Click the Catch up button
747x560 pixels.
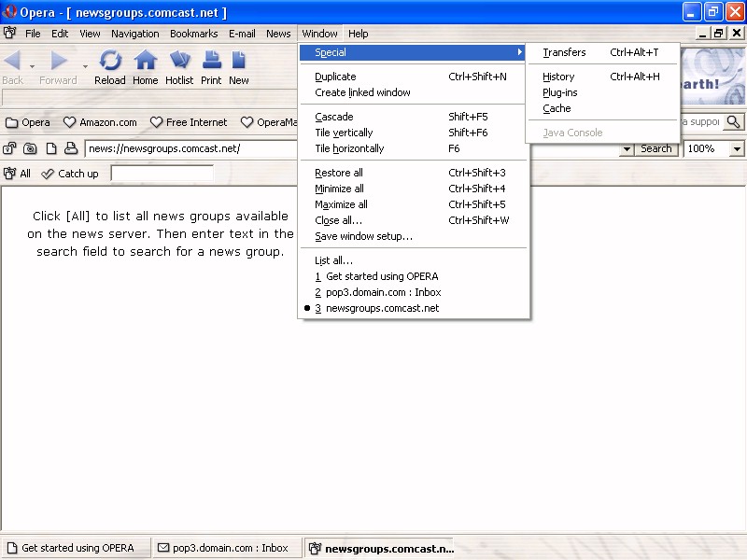click(70, 174)
